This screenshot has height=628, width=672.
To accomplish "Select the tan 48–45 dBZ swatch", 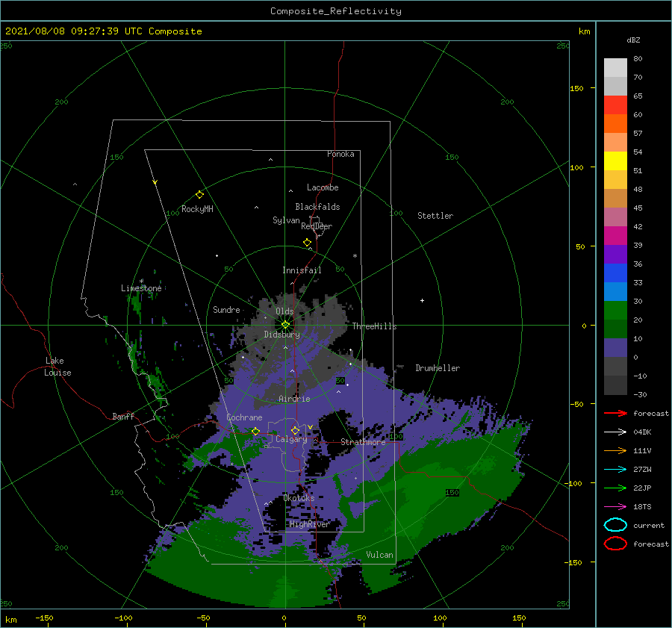I will 615,199.
